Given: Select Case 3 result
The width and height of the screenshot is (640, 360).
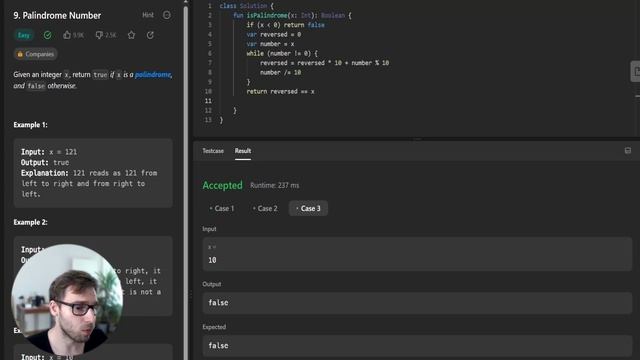Looking at the screenshot, I should (308, 209).
